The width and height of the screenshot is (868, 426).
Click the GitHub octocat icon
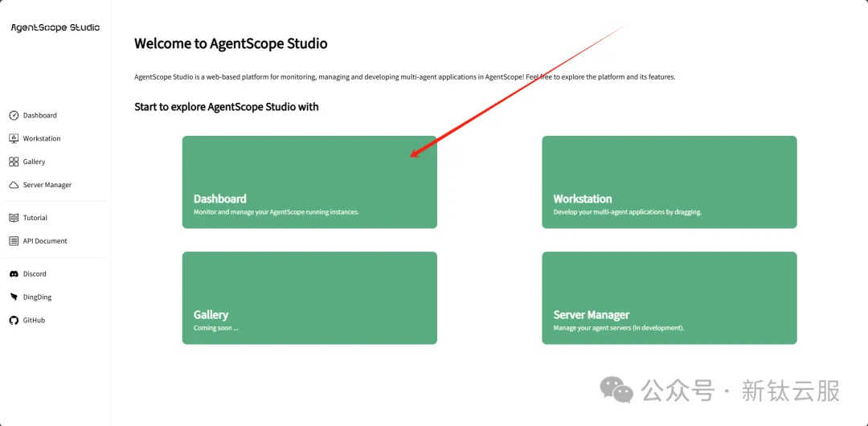[14, 320]
